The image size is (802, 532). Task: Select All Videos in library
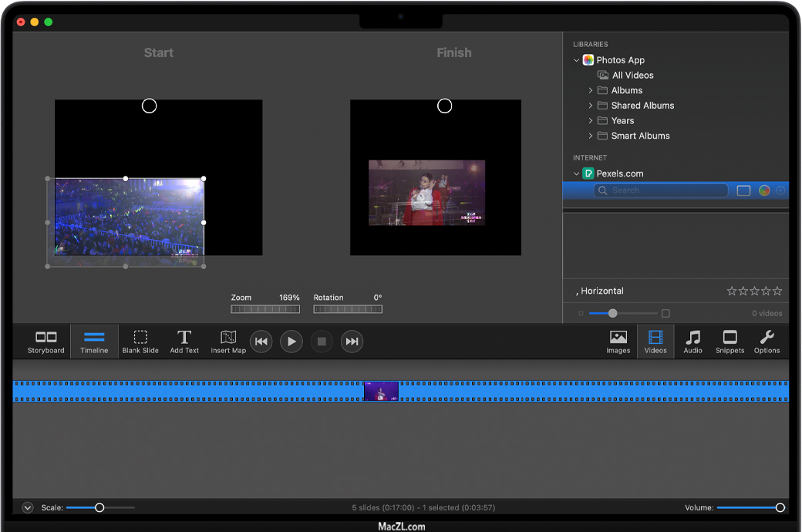[x=632, y=76]
